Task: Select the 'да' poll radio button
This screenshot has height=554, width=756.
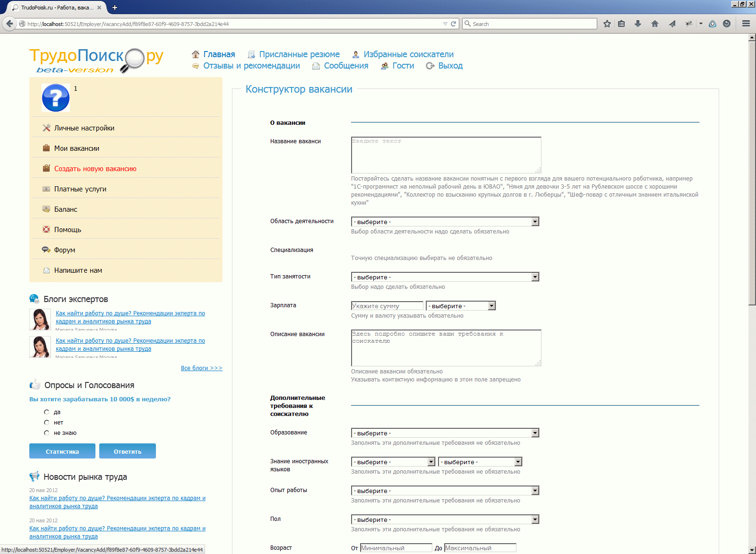Action: (x=46, y=412)
